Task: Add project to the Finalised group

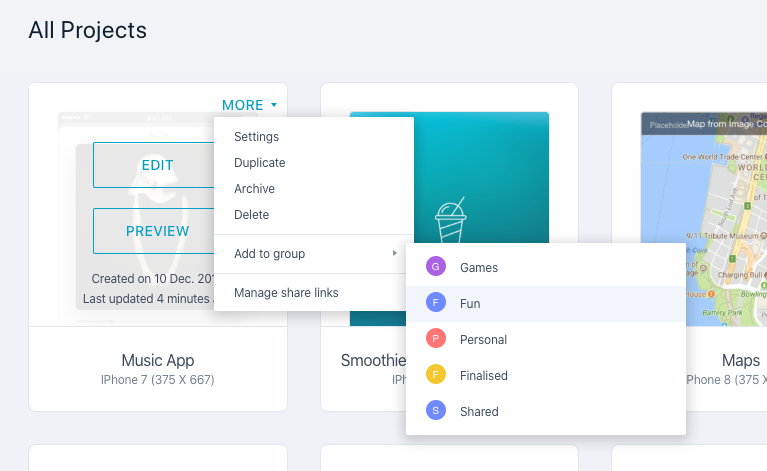Action: 546,375
